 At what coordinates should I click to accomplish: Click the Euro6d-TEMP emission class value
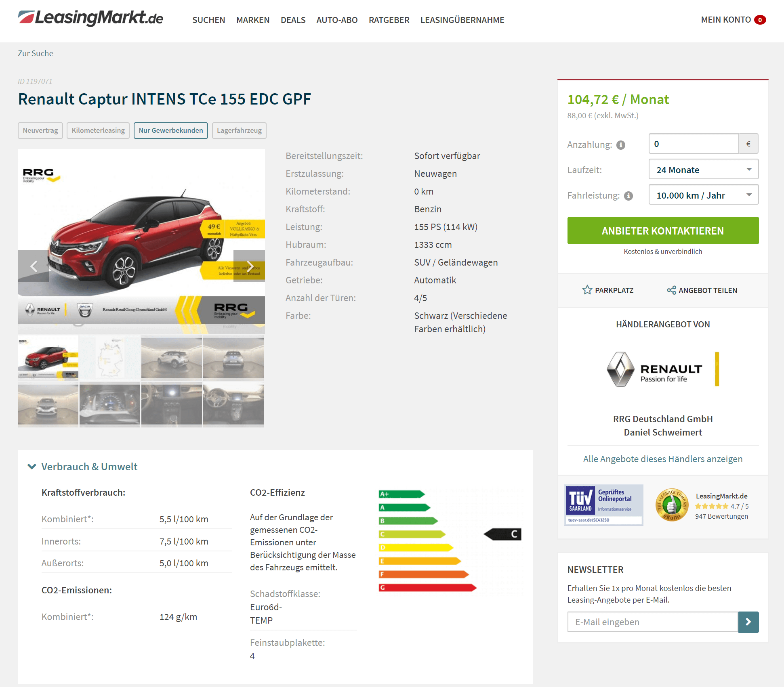266,614
